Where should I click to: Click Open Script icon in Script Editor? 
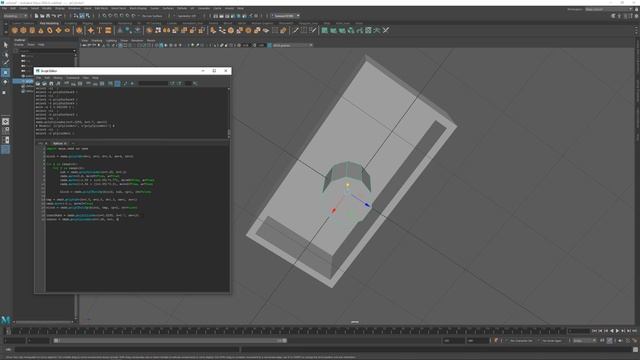(x=38, y=83)
